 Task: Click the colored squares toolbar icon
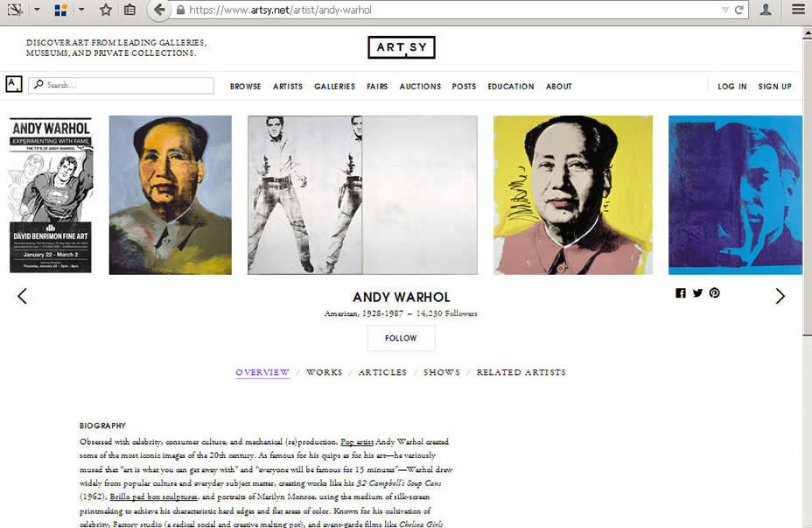pos(61,10)
